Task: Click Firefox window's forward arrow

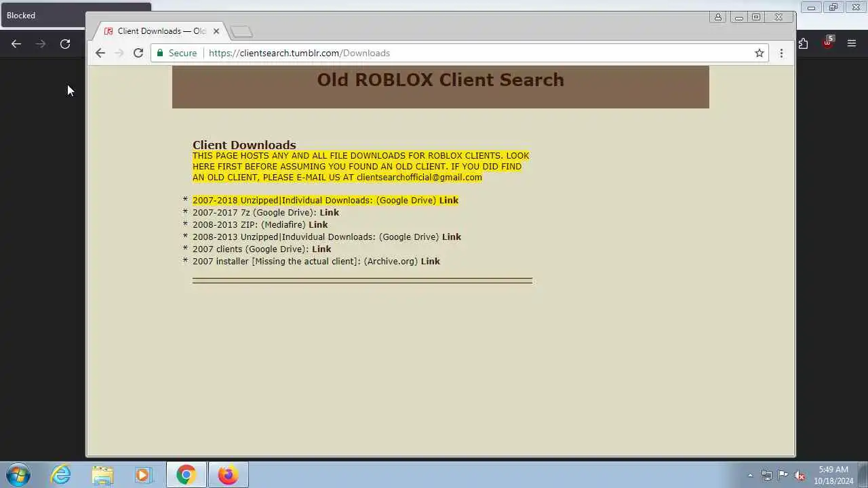Action: pos(41,44)
